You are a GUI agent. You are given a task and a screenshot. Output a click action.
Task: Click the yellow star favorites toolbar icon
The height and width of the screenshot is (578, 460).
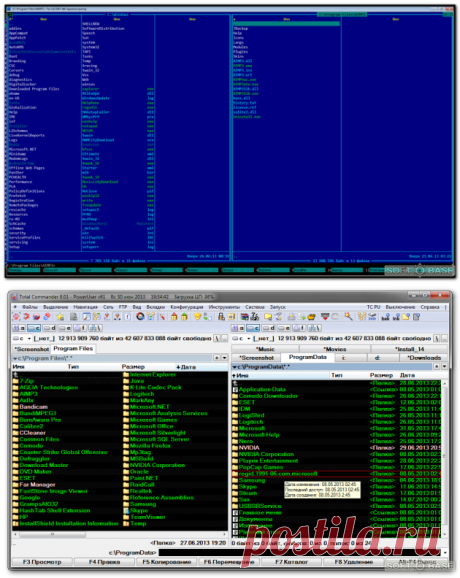pyautogui.click(x=60, y=316)
